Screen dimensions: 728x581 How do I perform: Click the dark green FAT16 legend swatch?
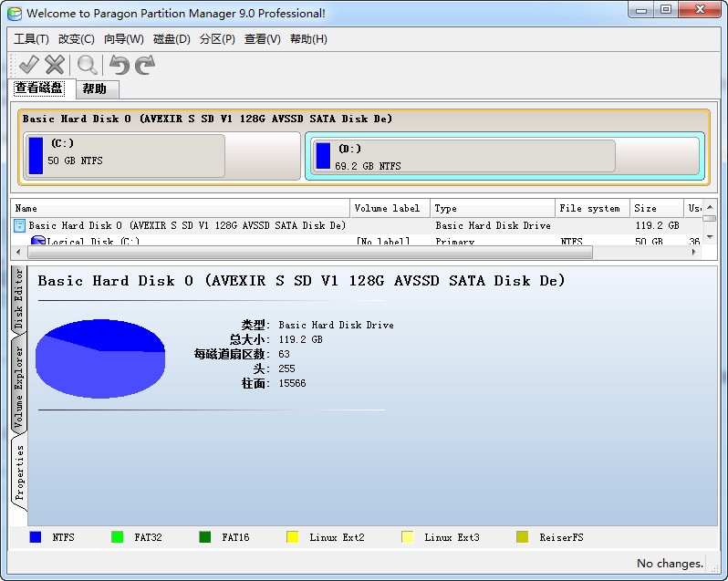(x=204, y=537)
